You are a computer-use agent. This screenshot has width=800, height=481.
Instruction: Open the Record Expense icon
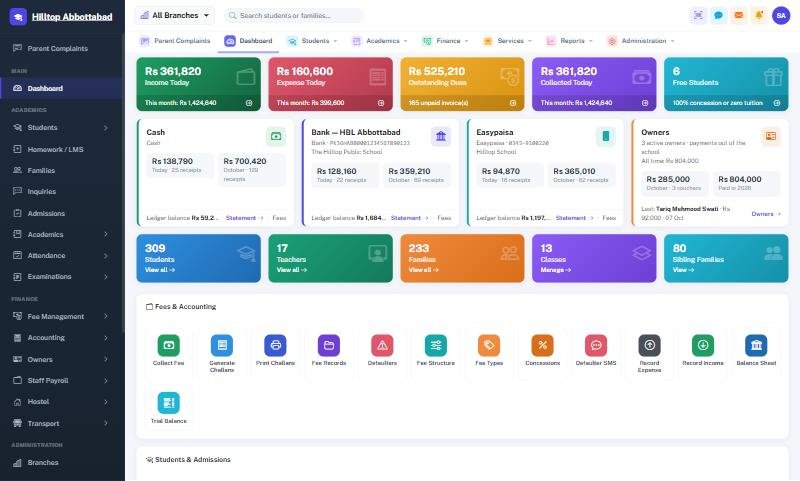click(x=649, y=345)
